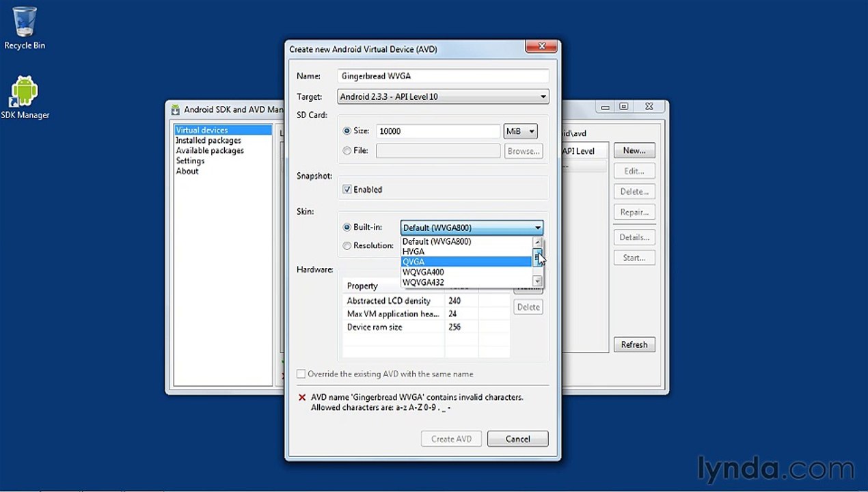Viewport: 868px width, 492px height.
Task: Click the AVD Name text field
Action: pyautogui.click(x=444, y=76)
